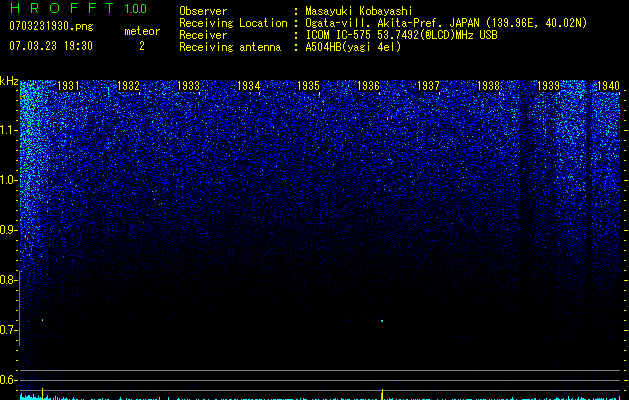The height and width of the screenshot is (400, 629).
Task: Click the 1940 time marker
Action: tap(608, 86)
